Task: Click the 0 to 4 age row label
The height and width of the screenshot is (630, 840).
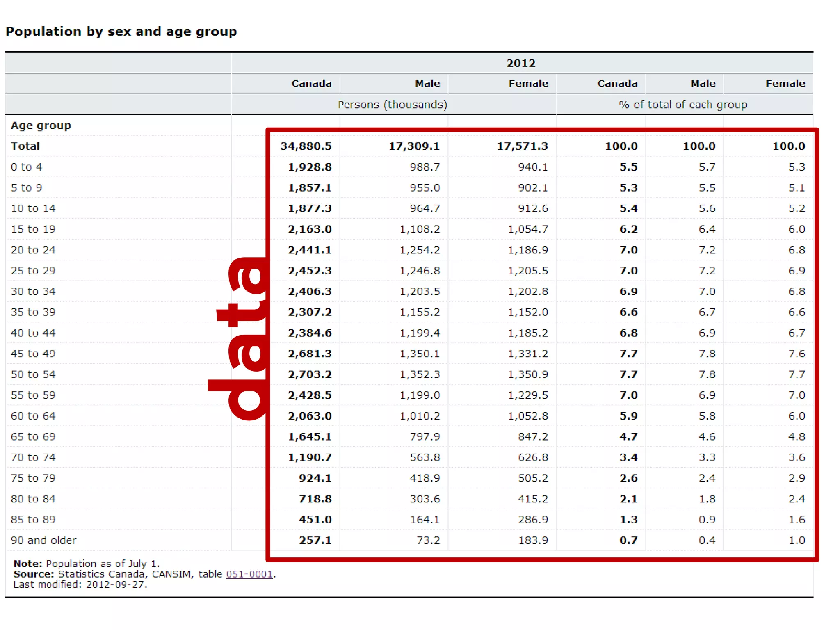Action: (26, 167)
